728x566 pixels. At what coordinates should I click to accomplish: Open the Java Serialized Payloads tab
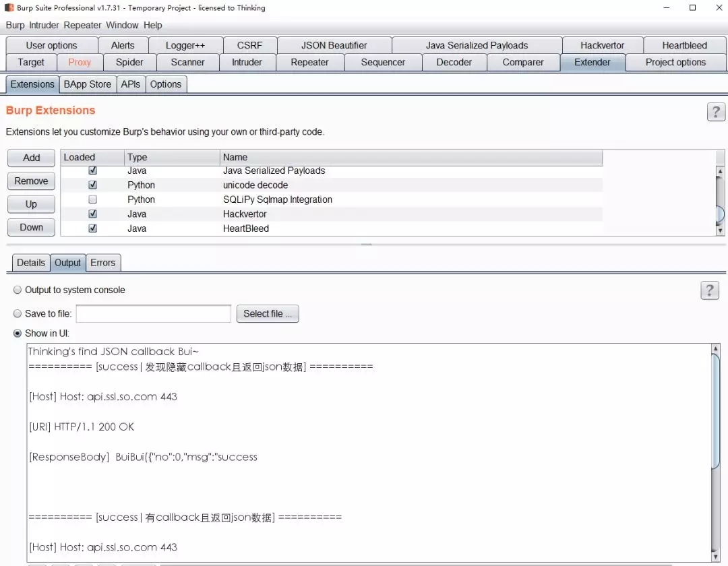[477, 45]
